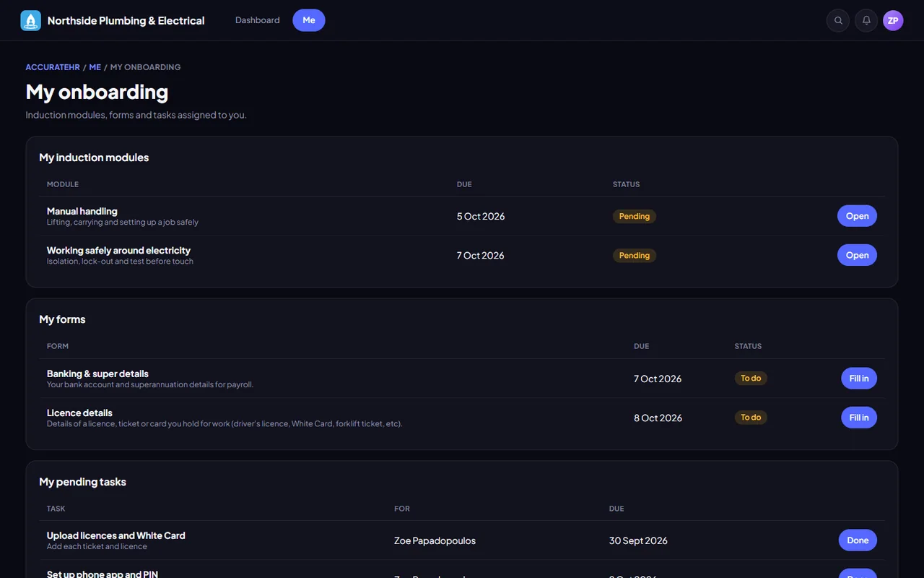Viewport: 924px width, 578px height.
Task: Click the ME breadcrumb link
Action: pos(95,67)
